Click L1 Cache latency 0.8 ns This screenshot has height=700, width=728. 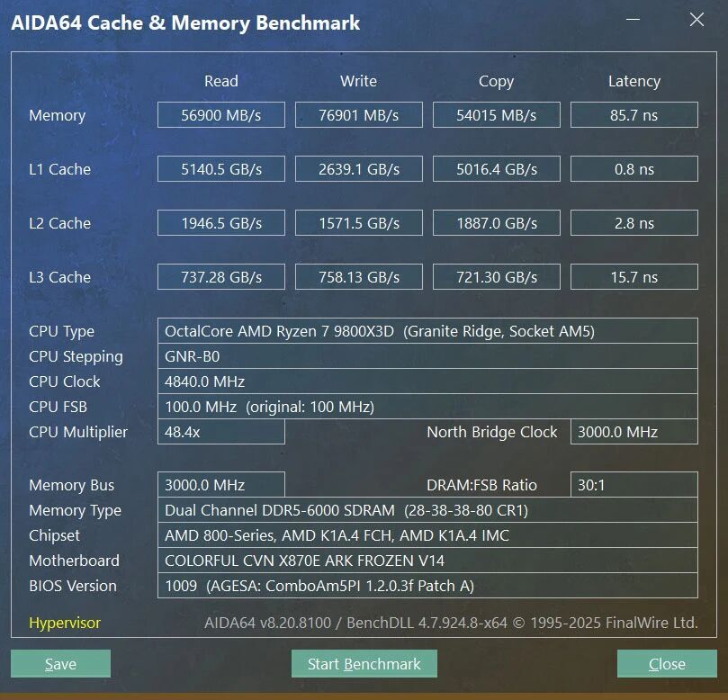coord(634,168)
